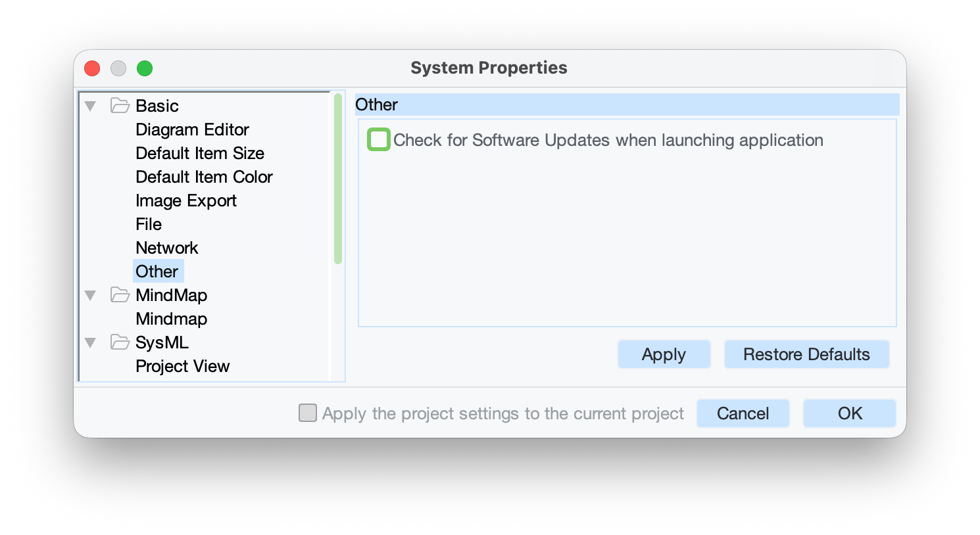
Task: Click the Apply button
Action: 664,354
